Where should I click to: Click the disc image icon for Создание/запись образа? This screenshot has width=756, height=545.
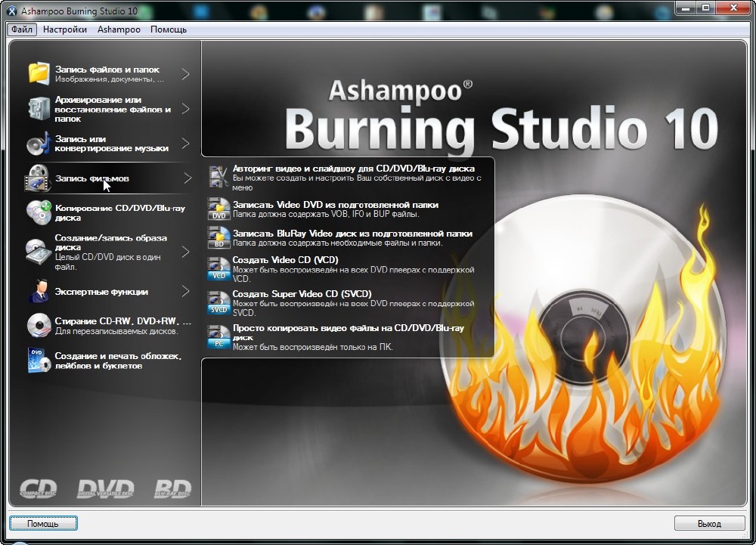[x=39, y=251]
